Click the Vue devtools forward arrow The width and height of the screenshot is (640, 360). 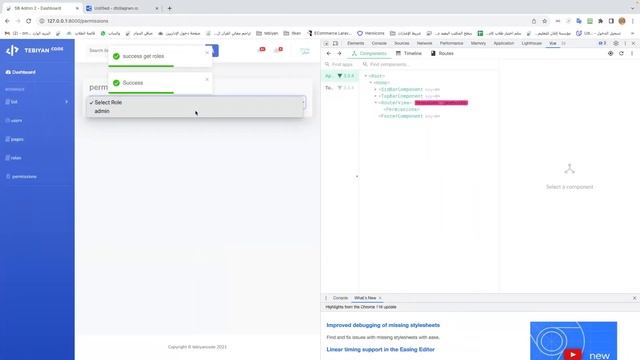pos(339,53)
